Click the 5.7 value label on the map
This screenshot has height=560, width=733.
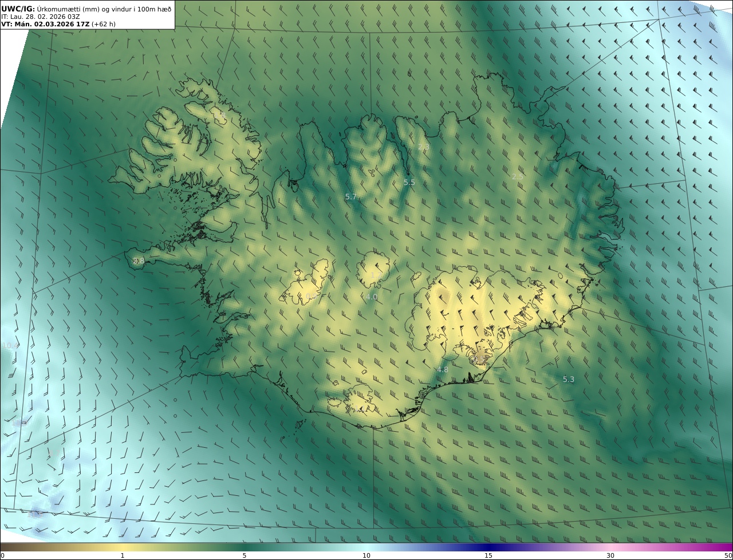click(351, 196)
